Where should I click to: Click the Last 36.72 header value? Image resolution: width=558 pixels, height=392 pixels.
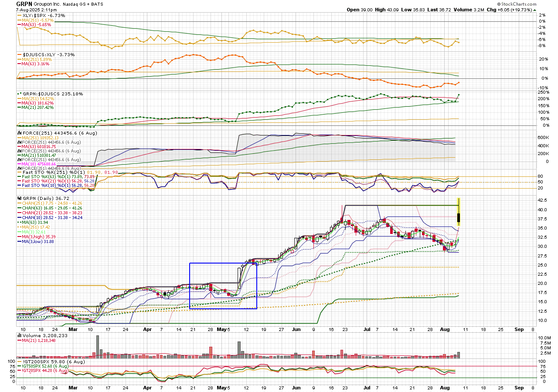(x=439, y=10)
